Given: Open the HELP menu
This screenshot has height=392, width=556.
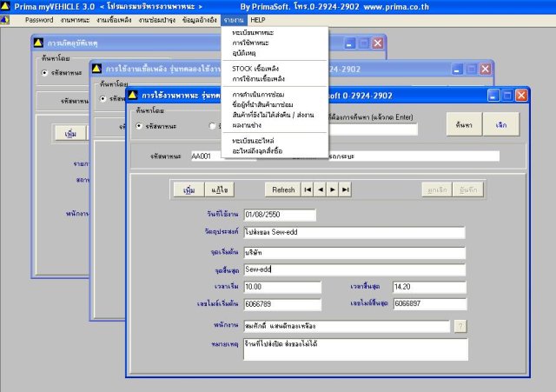Looking at the screenshot, I should 258,20.
